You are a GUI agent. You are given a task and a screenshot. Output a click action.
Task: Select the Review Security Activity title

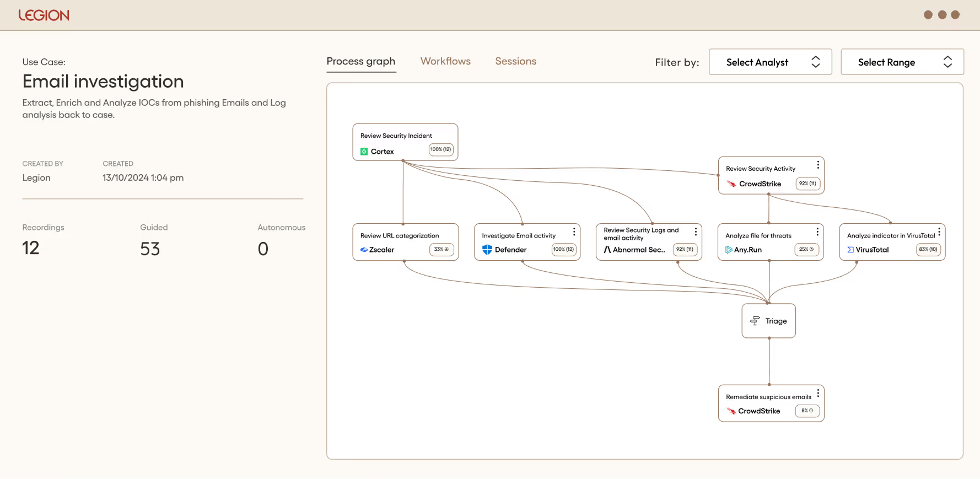pyautogui.click(x=761, y=169)
